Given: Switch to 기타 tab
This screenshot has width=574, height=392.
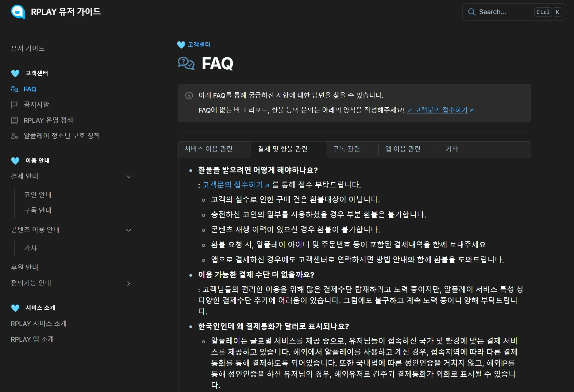Looking at the screenshot, I should (x=452, y=149).
